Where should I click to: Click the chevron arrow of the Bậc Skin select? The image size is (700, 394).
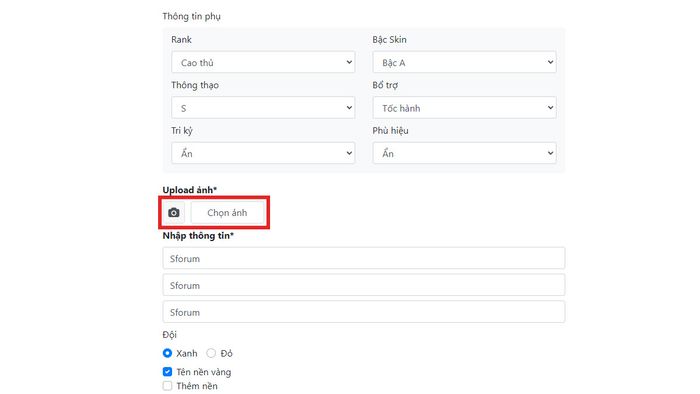click(x=550, y=62)
